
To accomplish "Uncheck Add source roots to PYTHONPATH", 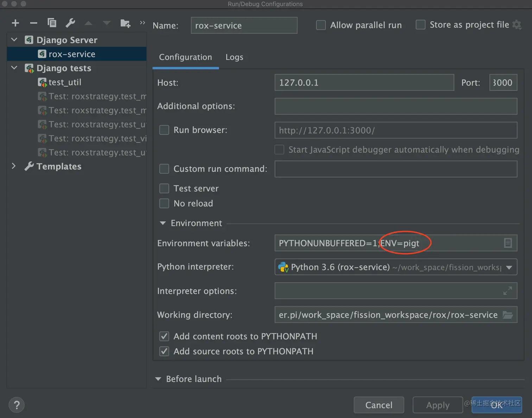I will [164, 351].
